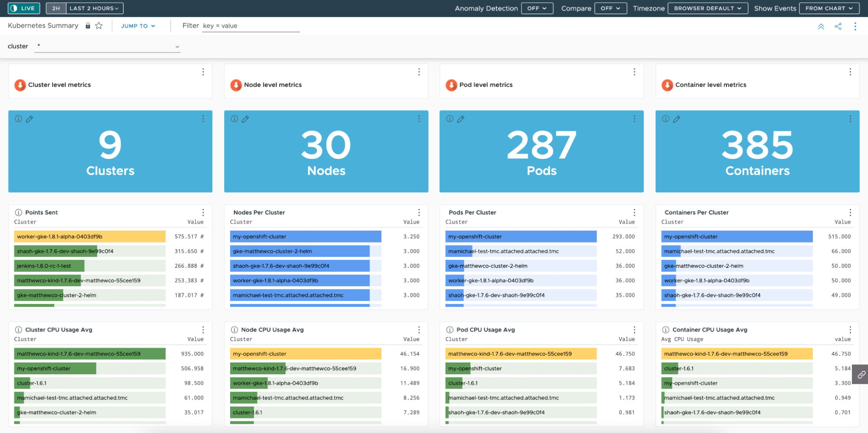Screen dimensions: 868x433
Task: Click the Kubernetes Summary dashboard title
Action: 43,26
